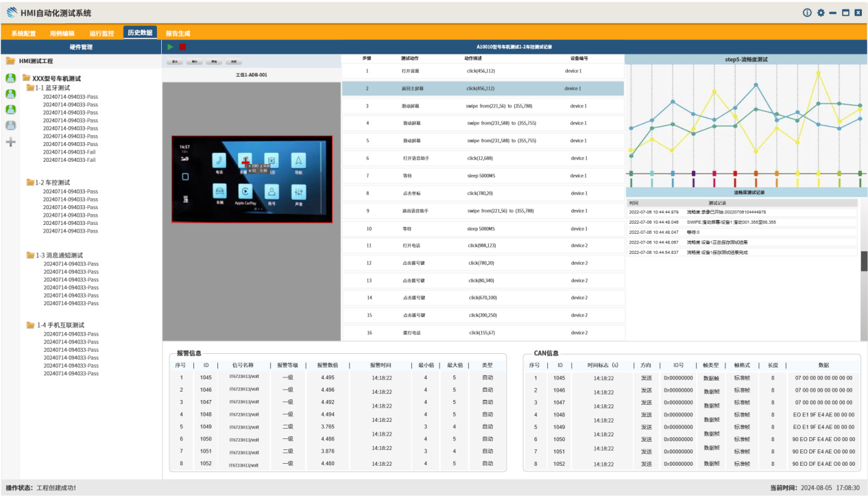Open settings gear in title bar
Screen dimensions: 868x496
tap(820, 13)
